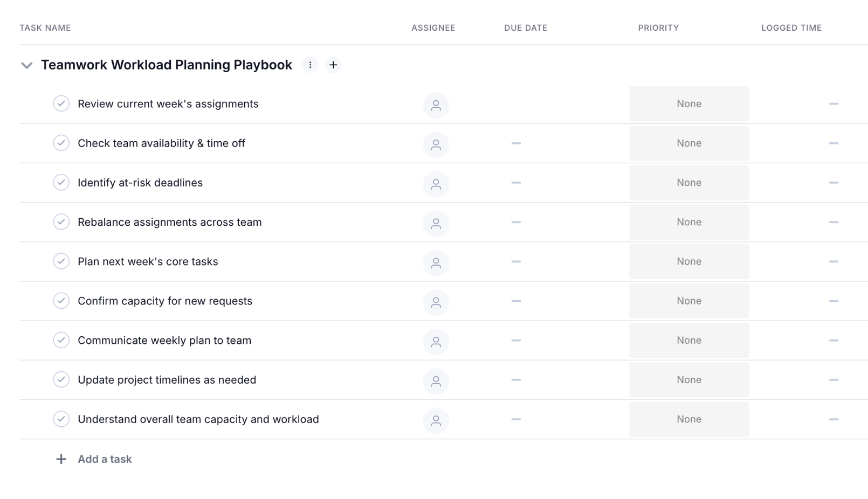Assign a user to Review current week's assignments
This screenshot has height=499, width=868.
(x=436, y=105)
